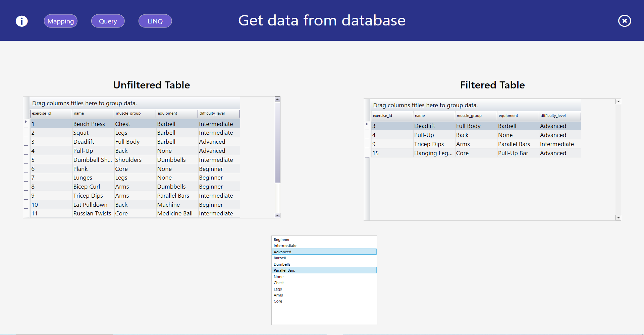The width and height of the screenshot is (644, 335).
Task: Open the Mapping view
Action: pos(61,21)
